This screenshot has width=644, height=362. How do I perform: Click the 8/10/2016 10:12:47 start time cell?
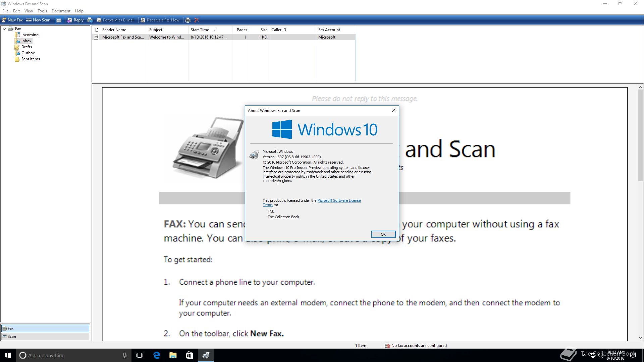pos(209,37)
